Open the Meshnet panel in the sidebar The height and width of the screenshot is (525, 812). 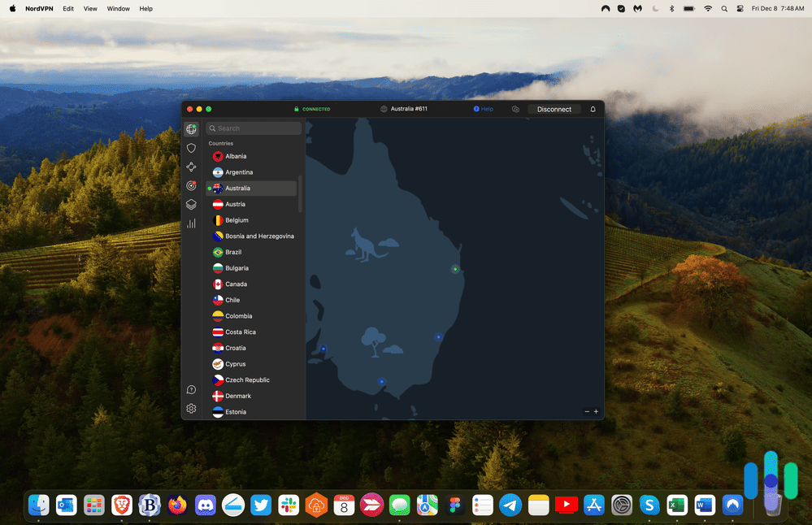pos(191,167)
